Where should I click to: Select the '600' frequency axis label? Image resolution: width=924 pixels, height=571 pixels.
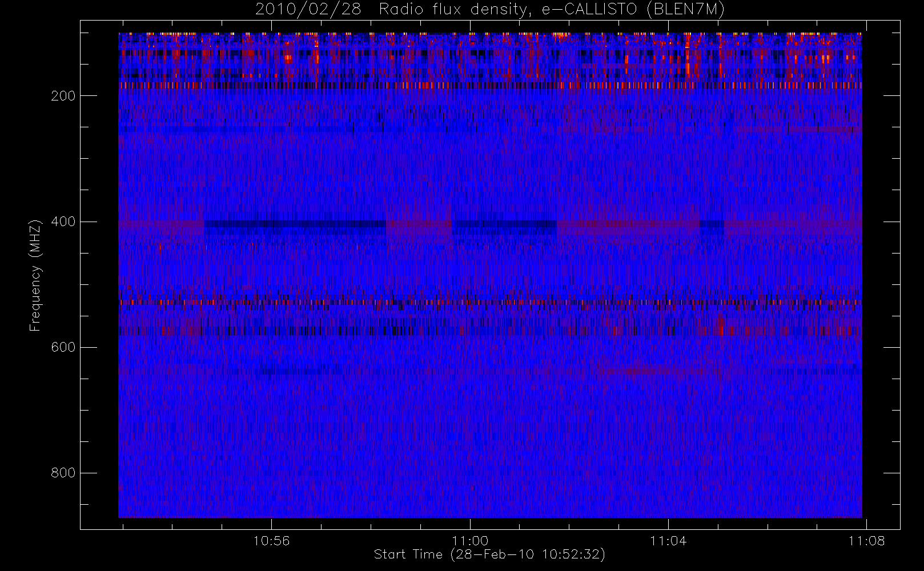pyautogui.click(x=63, y=347)
